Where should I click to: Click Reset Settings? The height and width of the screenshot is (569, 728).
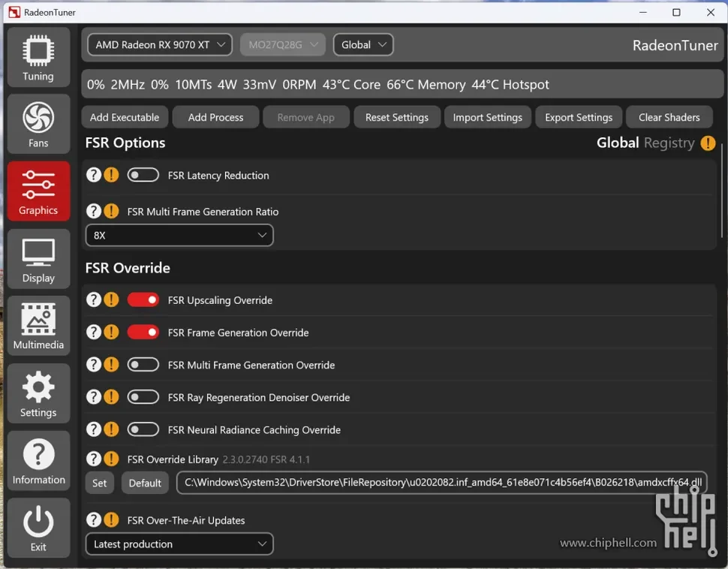point(397,118)
